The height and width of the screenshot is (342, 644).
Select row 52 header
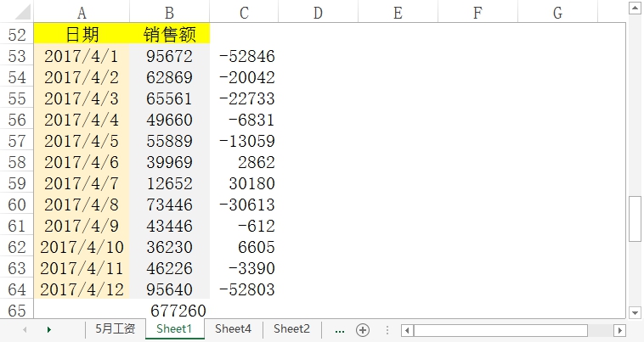17,34
